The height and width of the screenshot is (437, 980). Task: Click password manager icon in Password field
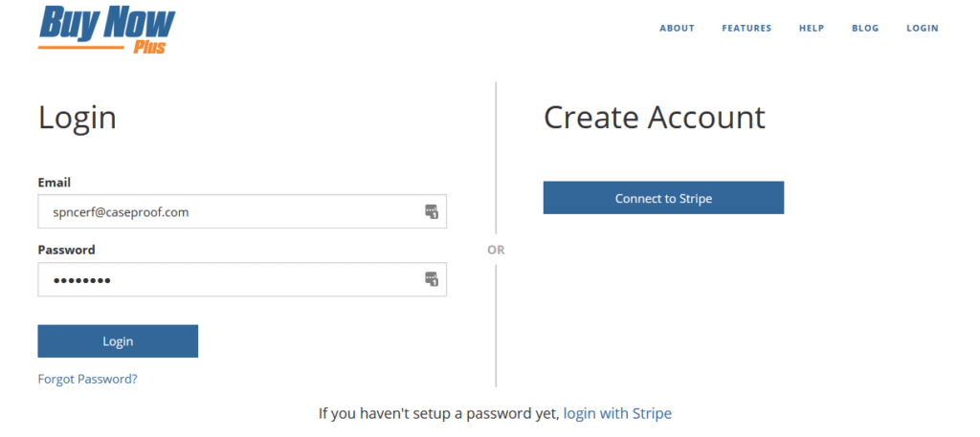point(432,279)
